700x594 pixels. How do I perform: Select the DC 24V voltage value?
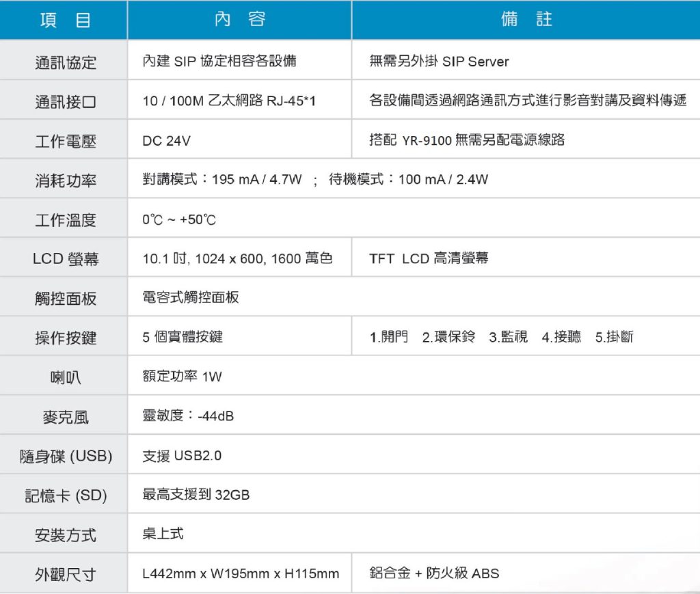click(166, 141)
